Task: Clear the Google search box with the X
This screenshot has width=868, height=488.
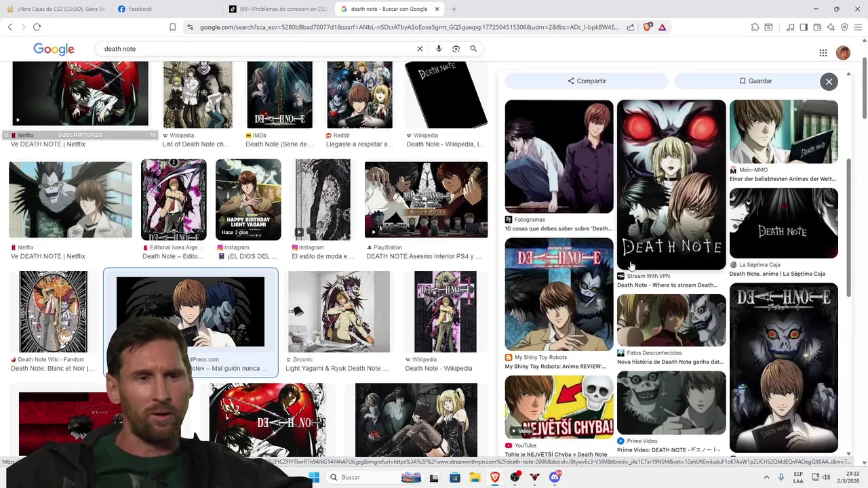Action: 420,49
